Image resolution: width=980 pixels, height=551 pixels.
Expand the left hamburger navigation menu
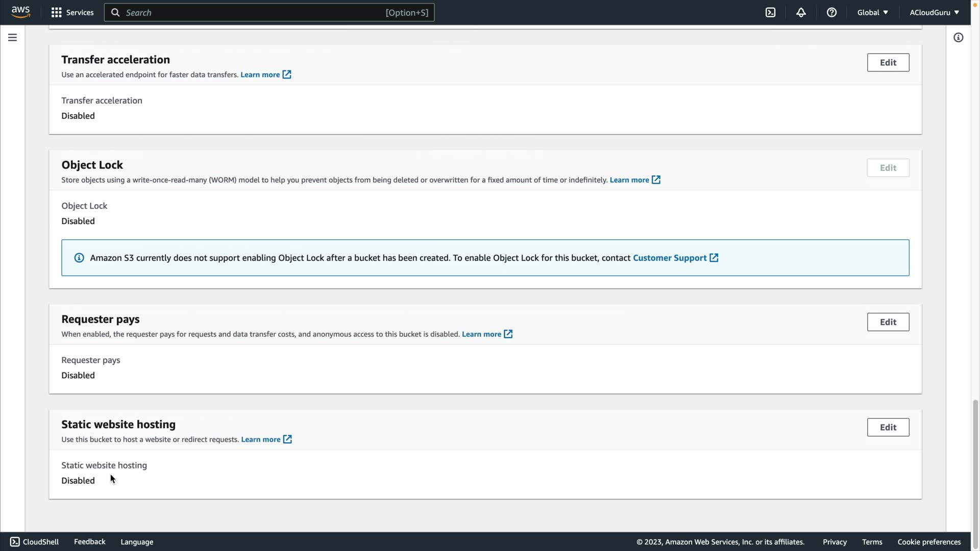point(12,38)
